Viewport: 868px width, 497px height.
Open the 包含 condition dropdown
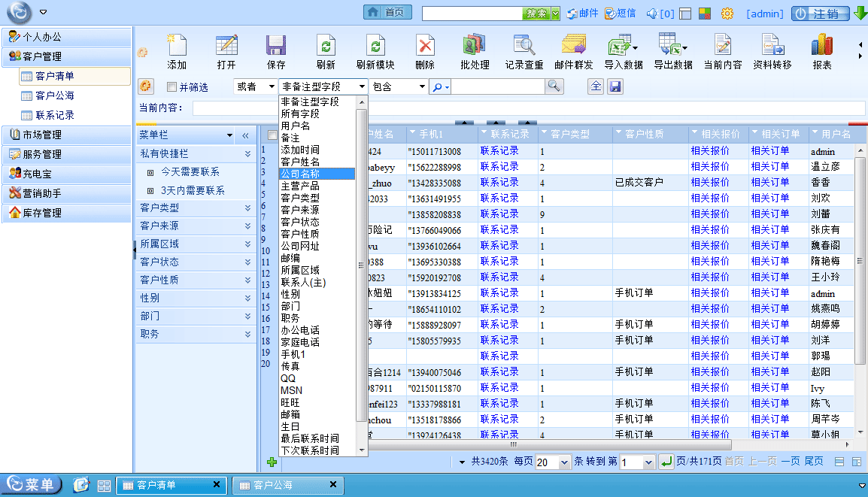[399, 87]
